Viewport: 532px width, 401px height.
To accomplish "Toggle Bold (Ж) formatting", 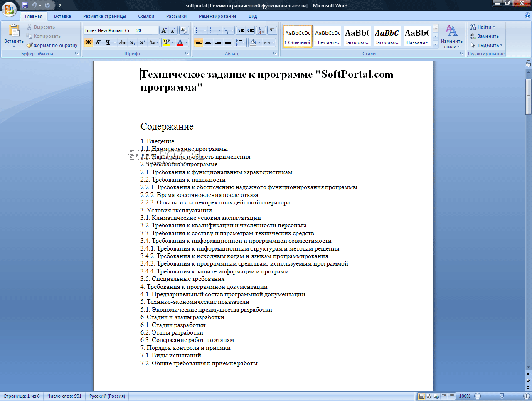I will [x=88, y=42].
